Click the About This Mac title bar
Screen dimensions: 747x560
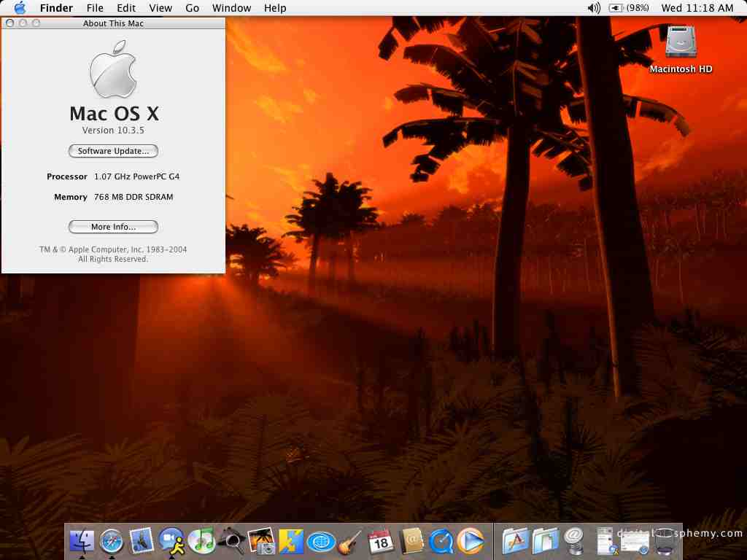[x=113, y=23]
